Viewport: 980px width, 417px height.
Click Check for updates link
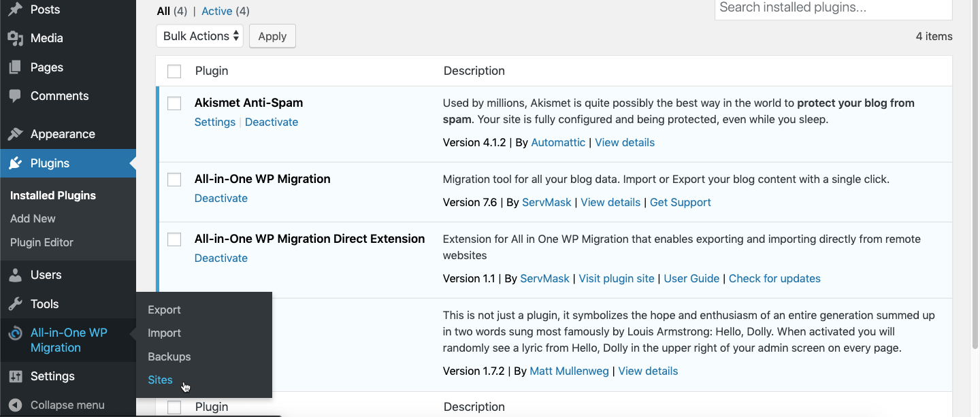(x=774, y=278)
